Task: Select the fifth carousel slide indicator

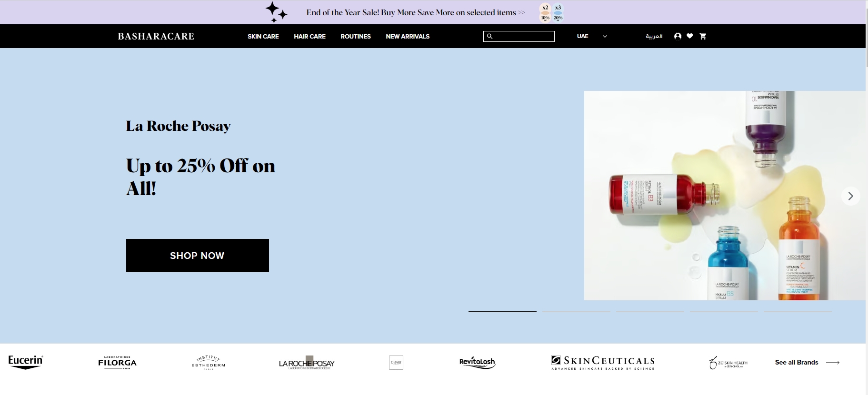Action: tap(798, 311)
